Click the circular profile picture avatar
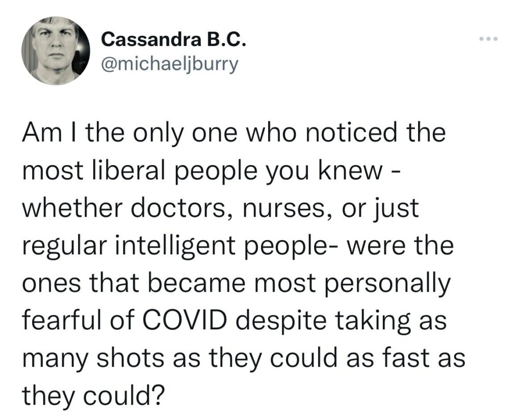 [56, 50]
